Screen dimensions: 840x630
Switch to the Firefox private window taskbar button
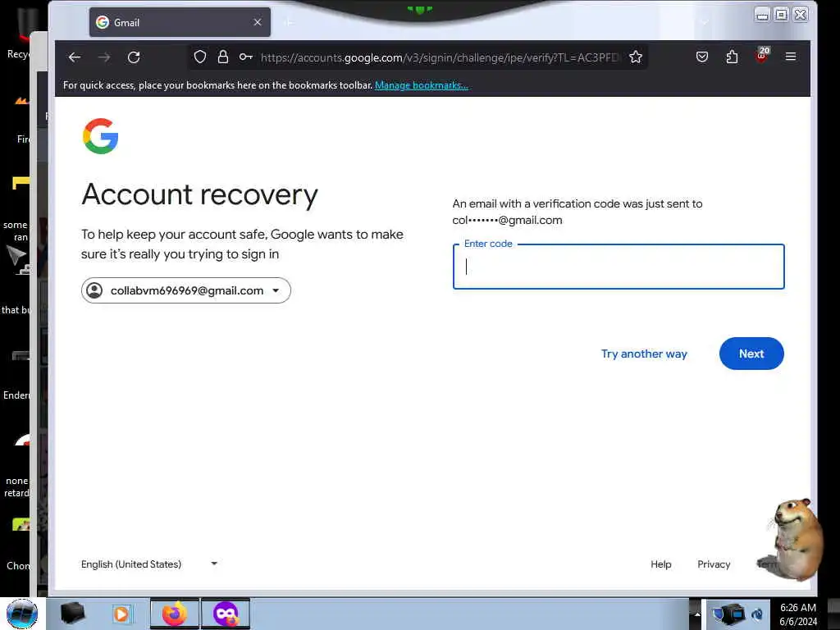tap(226, 614)
